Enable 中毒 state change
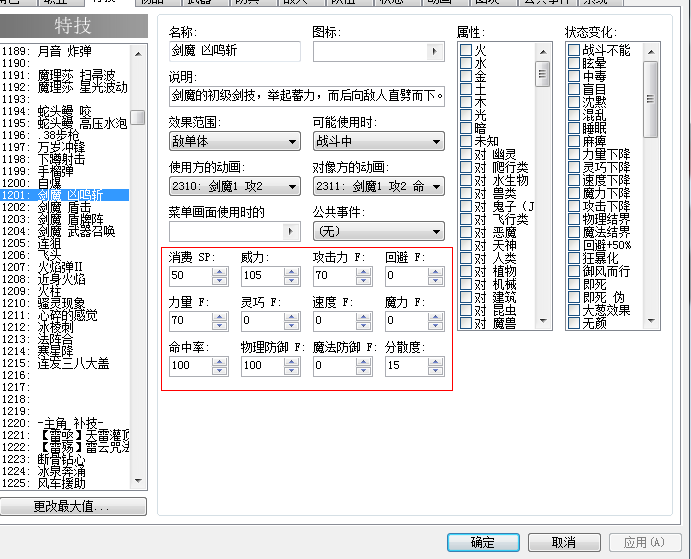 tap(574, 76)
